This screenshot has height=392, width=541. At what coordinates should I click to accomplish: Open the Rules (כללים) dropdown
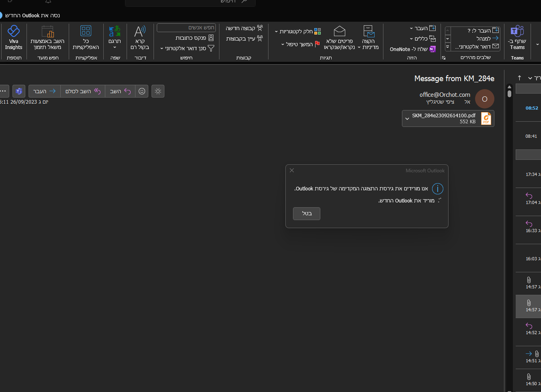pos(423,39)
